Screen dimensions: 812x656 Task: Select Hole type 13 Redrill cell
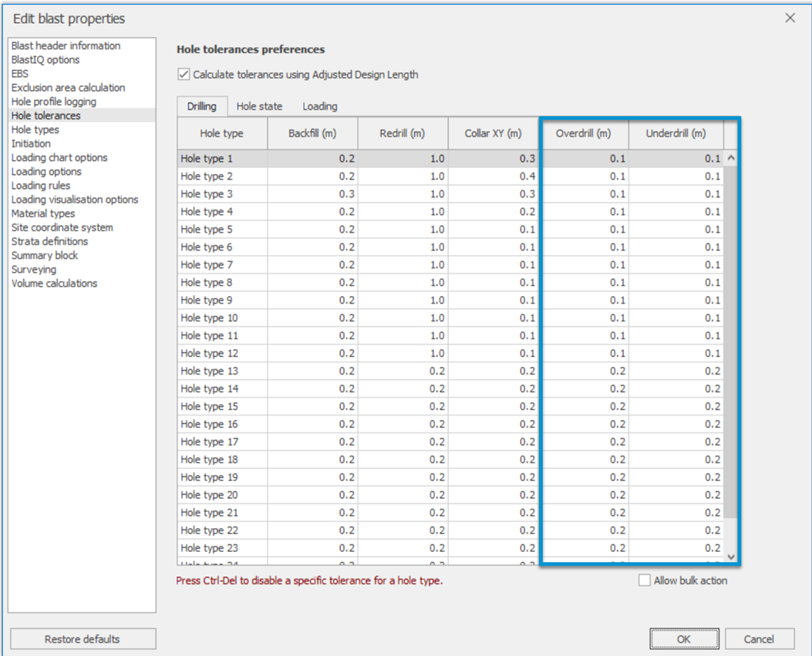click(403, 371)
